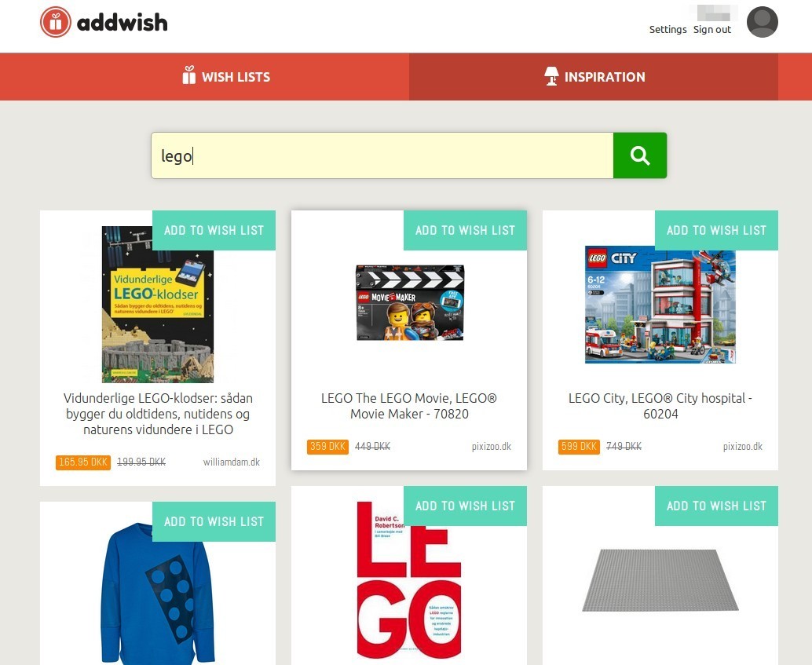
Task: Open the Vidunderlige LEGO-klodser book cover image
Action: tap(157, 305)
